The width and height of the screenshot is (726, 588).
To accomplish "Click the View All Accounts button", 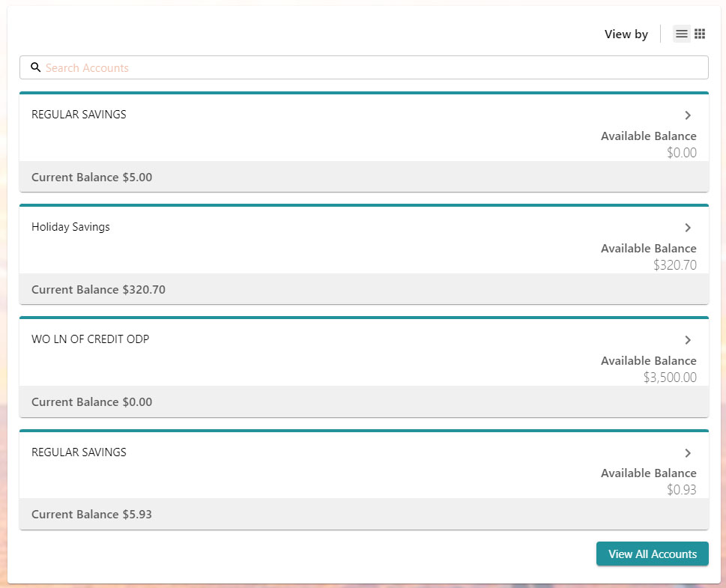I will (x=652, y=554).
